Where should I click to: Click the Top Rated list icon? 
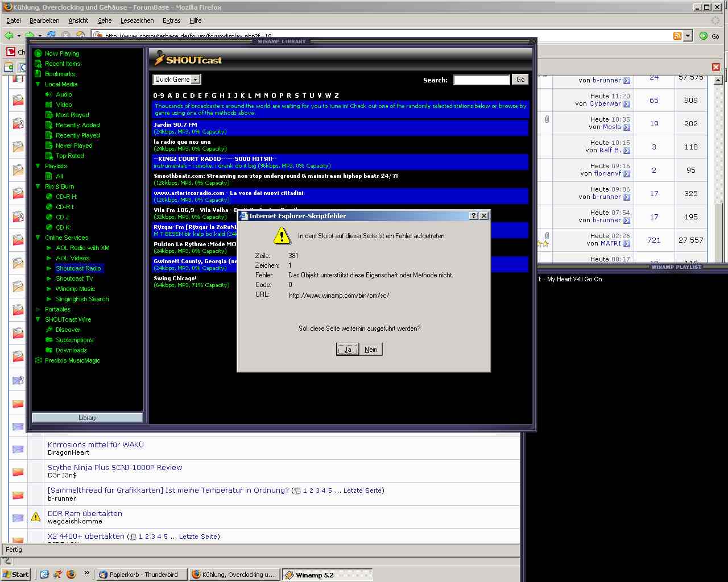[49, 156]
